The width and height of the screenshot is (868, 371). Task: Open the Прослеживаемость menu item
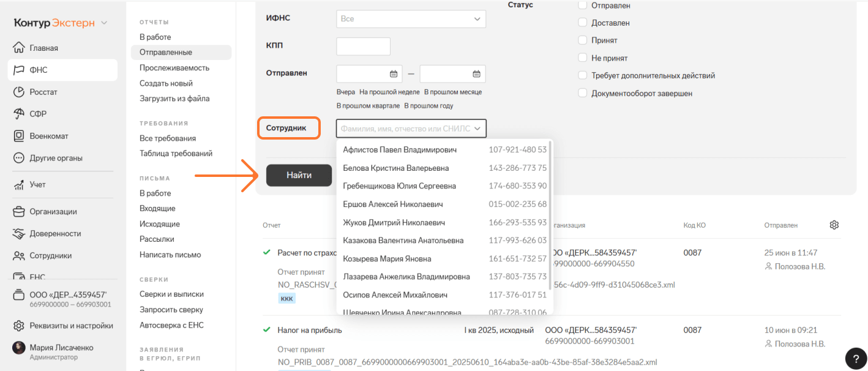point(174,68)
